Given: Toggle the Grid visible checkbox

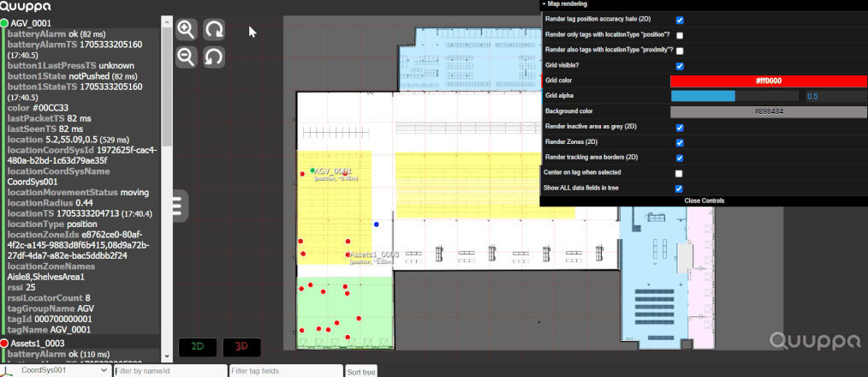Looking at the screenshot, I should 680,65.
